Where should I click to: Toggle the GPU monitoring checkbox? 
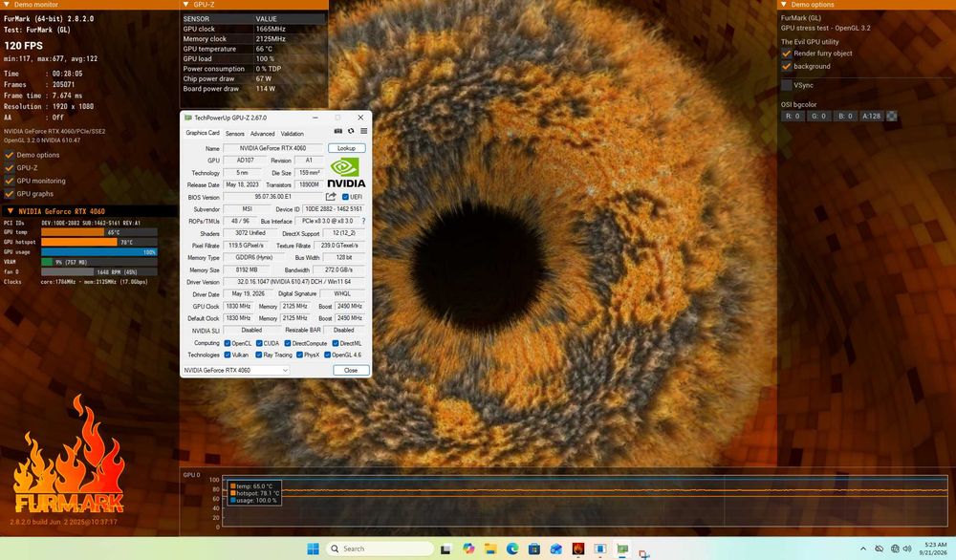(x=10, y=181)
